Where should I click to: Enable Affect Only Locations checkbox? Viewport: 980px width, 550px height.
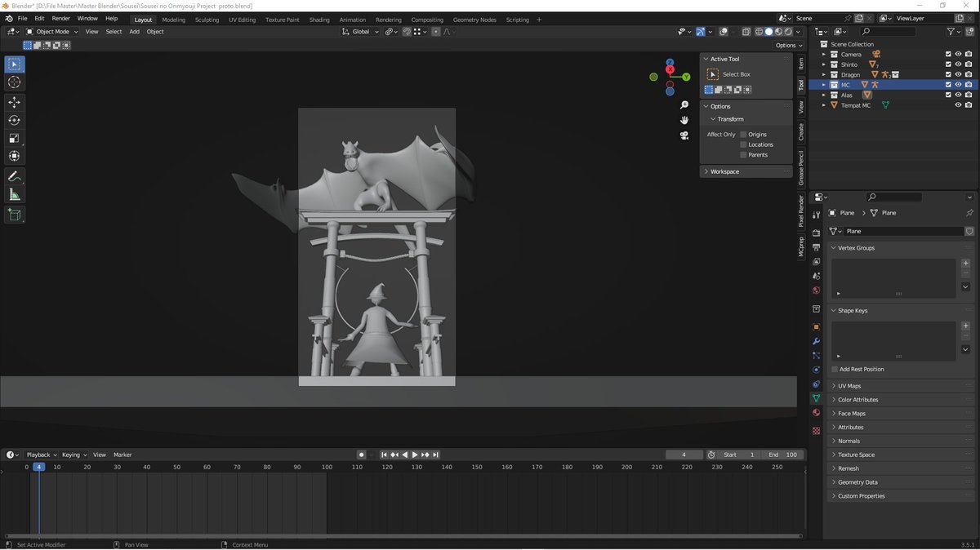[743, 144]
